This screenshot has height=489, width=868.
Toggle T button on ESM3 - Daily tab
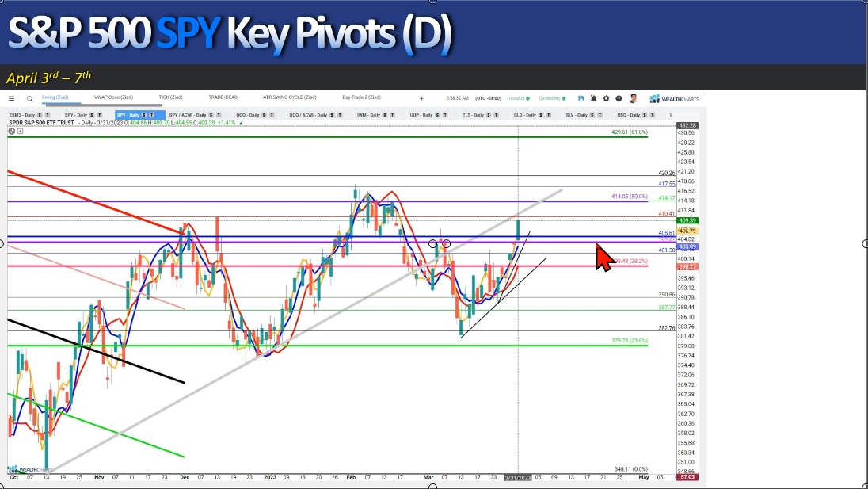click(47, 115)
